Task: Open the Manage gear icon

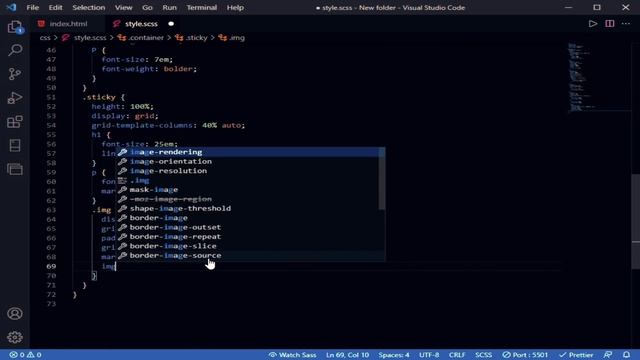Action: click(15, 337)
